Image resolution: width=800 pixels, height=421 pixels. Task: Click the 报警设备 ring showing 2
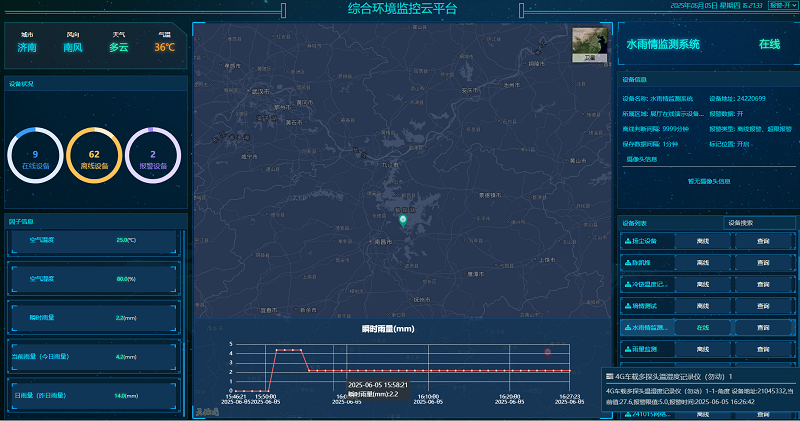[x=152, y=156]
